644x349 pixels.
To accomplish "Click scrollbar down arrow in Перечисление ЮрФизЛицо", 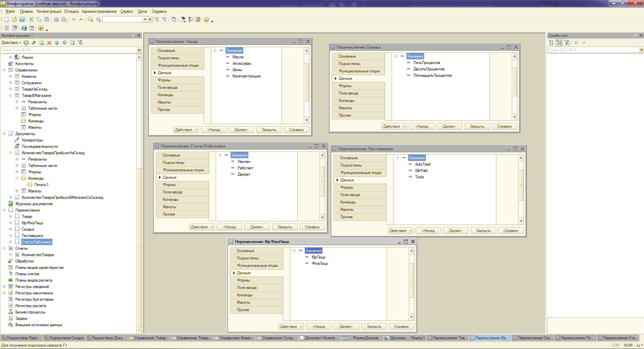I will [411, 317].
